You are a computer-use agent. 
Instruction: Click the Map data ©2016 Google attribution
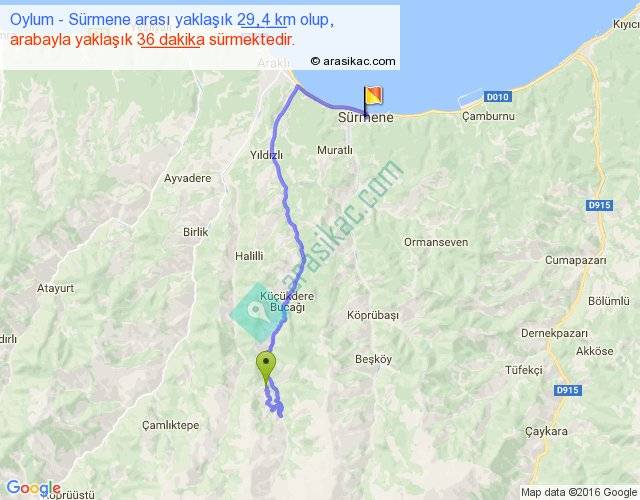[579, 492]
